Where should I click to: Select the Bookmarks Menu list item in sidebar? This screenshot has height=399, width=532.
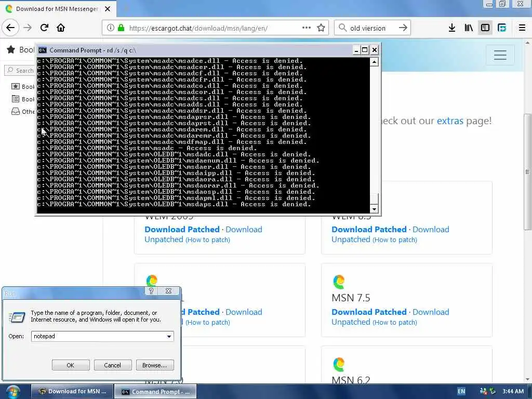pyautogui.click(x=22, y=99)
